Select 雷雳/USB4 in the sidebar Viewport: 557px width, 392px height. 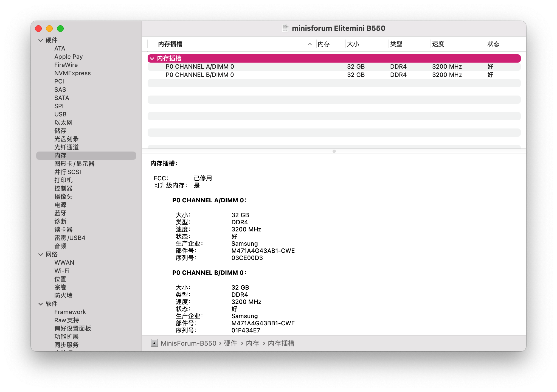[70, 238]
